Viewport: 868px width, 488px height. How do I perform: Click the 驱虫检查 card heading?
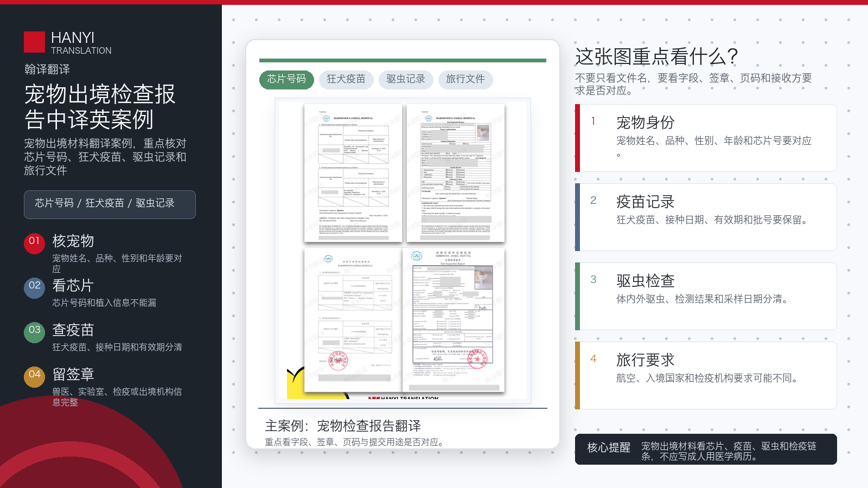[646, 281]
